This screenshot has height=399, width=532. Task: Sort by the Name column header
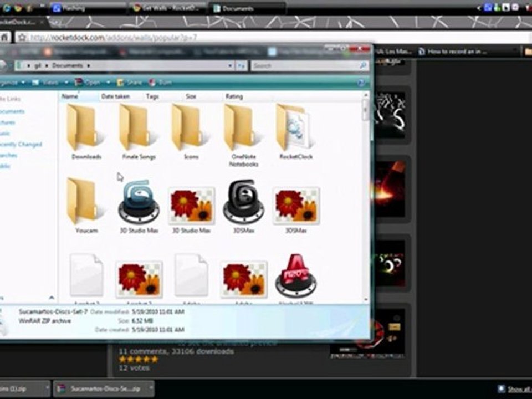[70, 96]
